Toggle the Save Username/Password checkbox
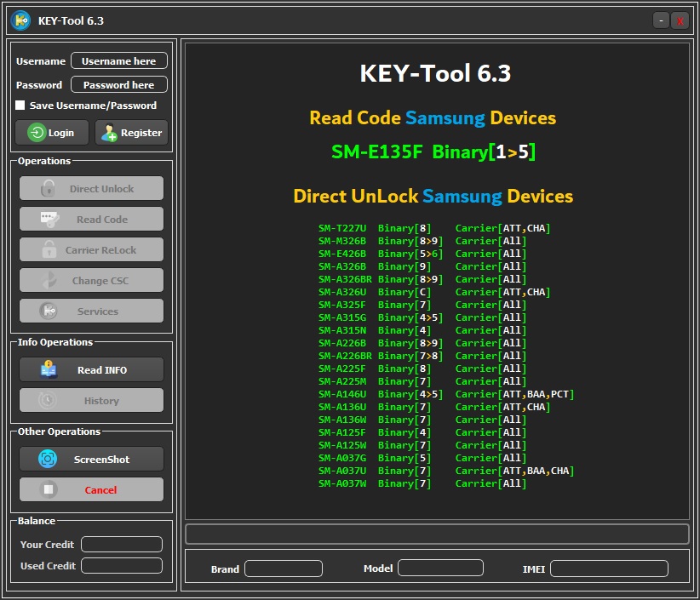Image resolution: width=700 pixels, height=600 pixels. 20,106
